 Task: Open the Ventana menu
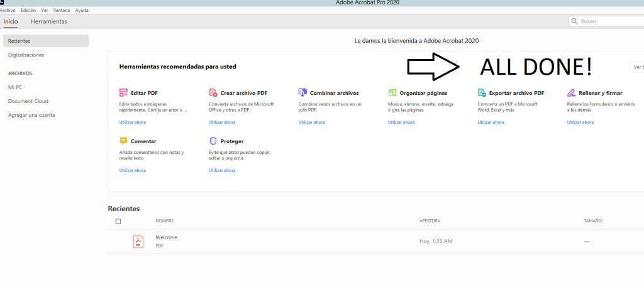[62, 10]
